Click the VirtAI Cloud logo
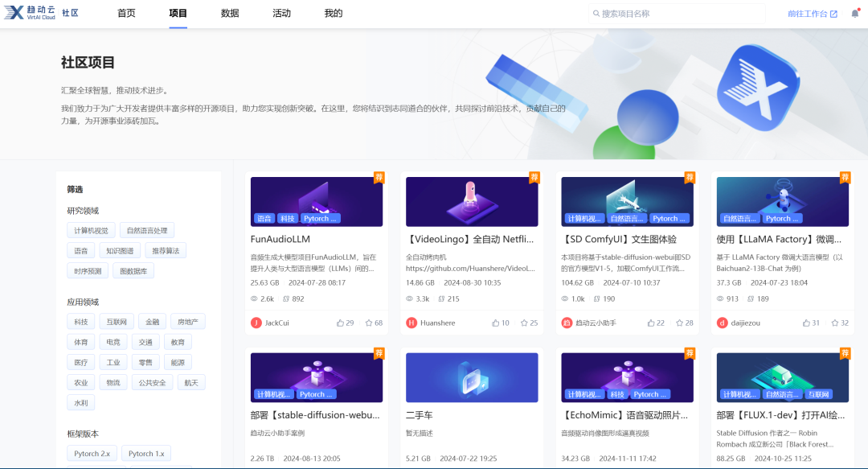868x469 pixels. (x=30, y=13)
